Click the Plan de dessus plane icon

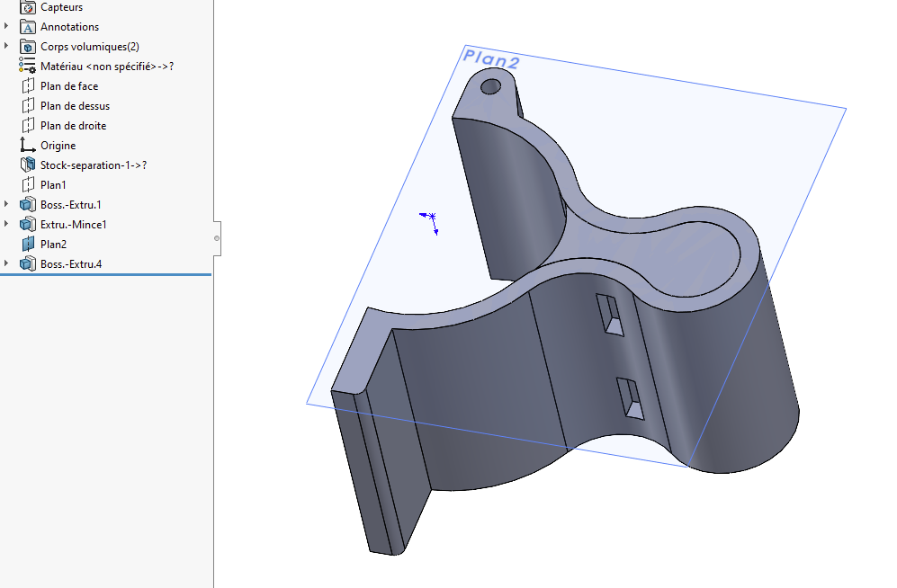[28, 106]
